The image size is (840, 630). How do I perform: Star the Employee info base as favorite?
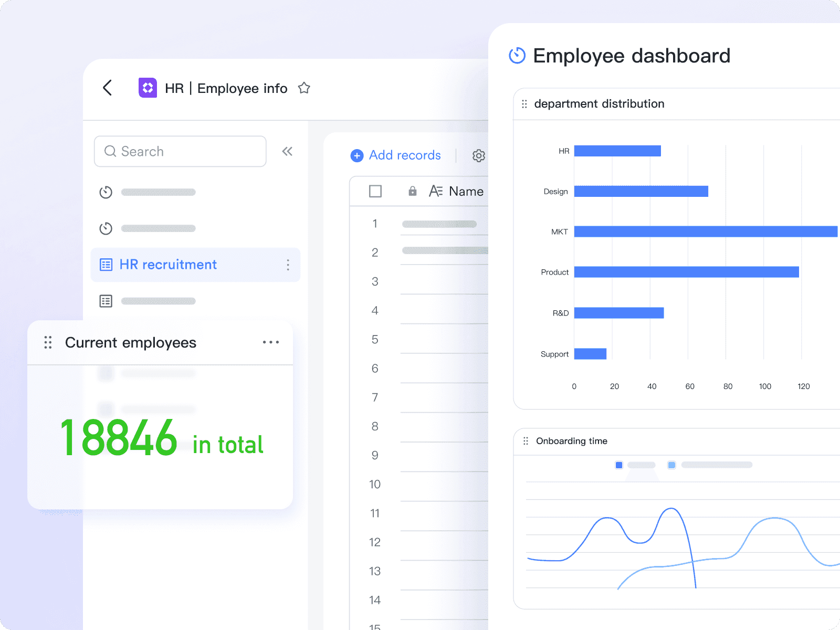304,88
